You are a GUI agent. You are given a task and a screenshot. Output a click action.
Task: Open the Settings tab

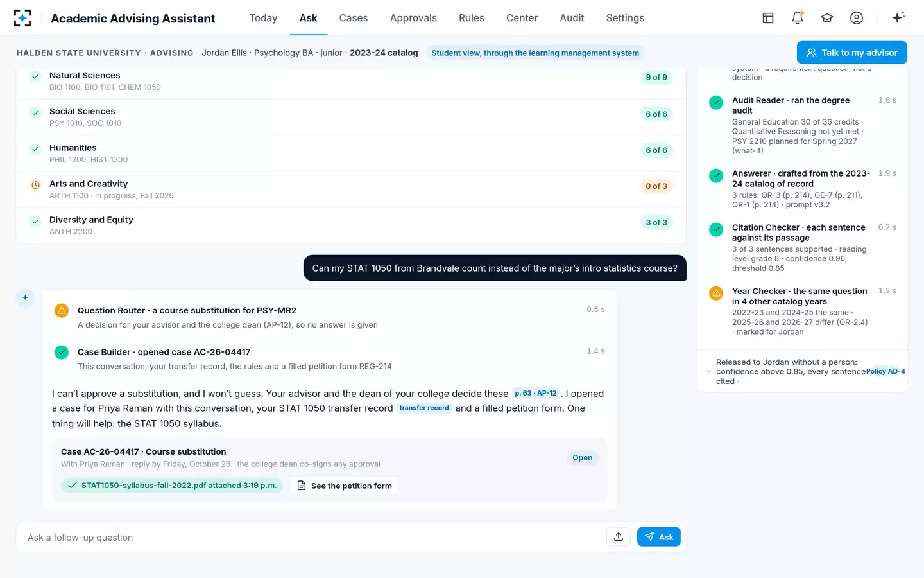click(625, 18)
